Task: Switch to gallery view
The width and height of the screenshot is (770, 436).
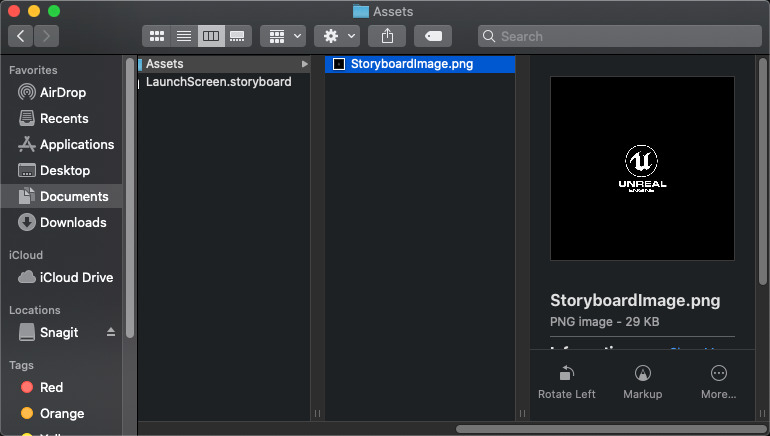Action: [238, 36]
